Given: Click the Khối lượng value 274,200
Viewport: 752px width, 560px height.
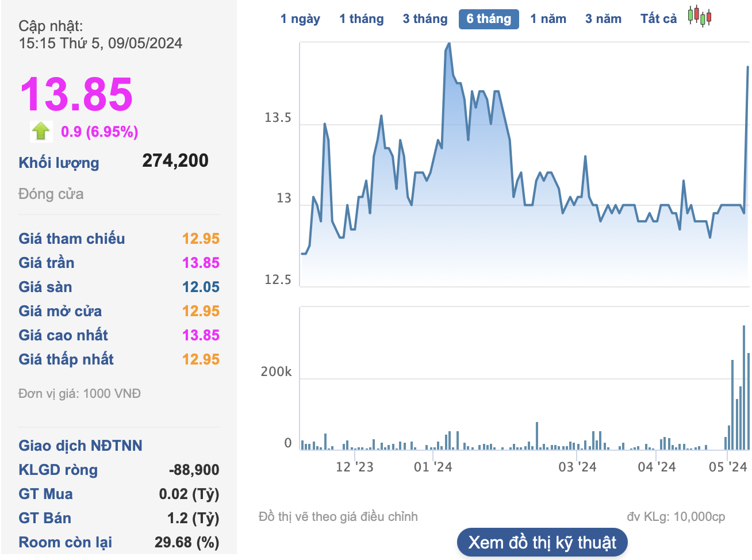Looking at the screenshot, I should coord(175,161).
